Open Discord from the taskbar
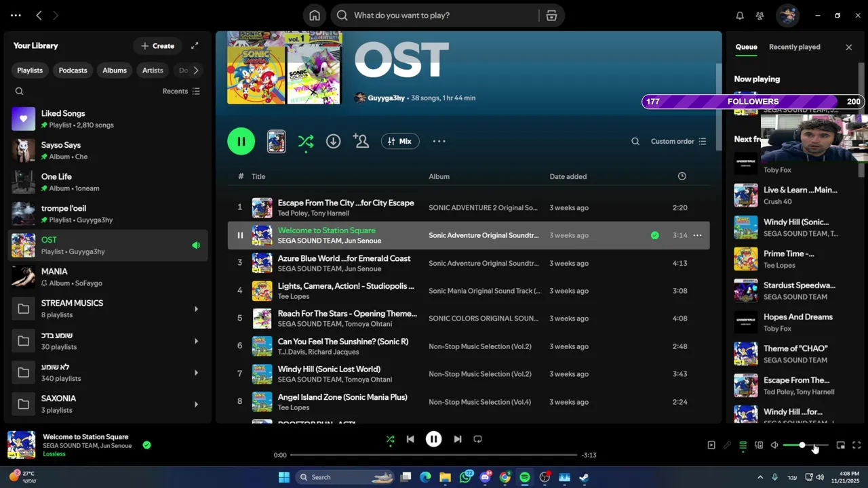This screenshot has width=868, height=488. click(486, 477)
